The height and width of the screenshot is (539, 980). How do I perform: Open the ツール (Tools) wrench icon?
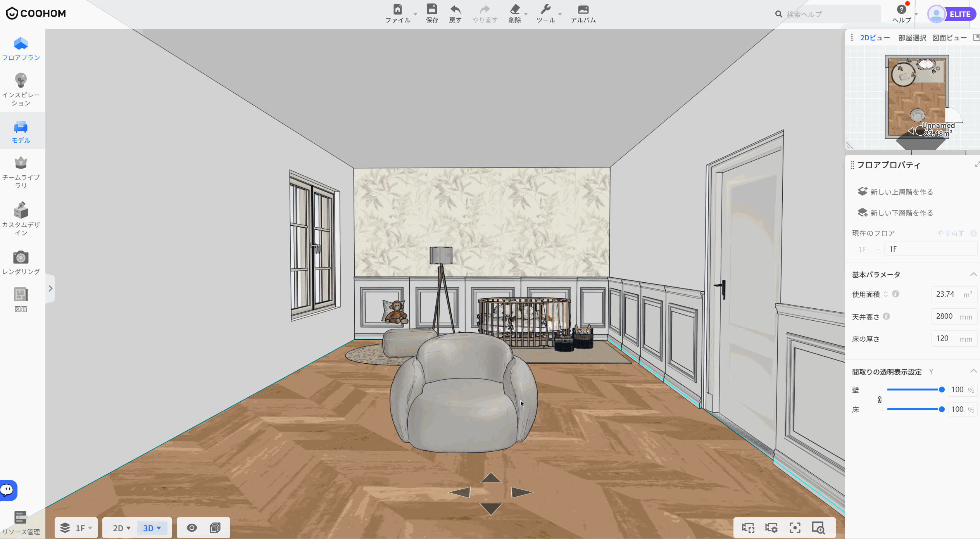(x=545, y=9)
